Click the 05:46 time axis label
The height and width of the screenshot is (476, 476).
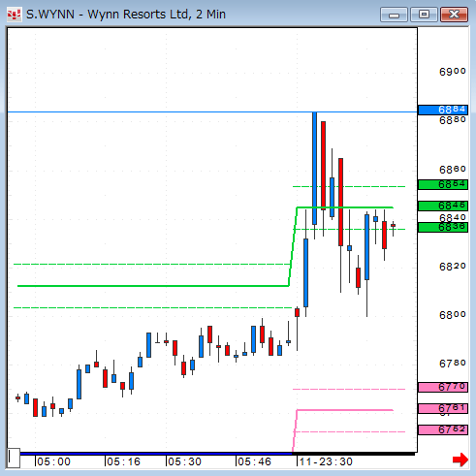[254, 461]
